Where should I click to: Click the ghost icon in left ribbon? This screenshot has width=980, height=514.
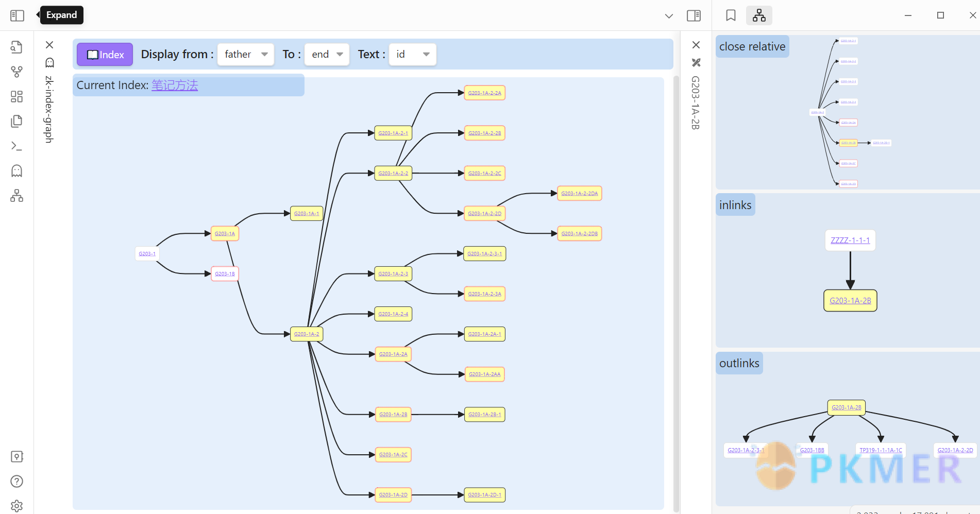click(17, 171)
